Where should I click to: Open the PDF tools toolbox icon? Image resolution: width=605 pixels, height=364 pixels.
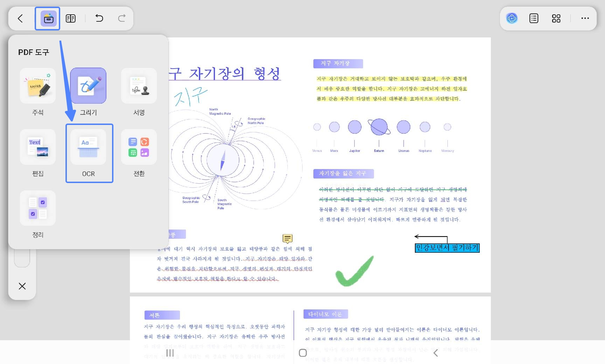(x=49, y=19)
